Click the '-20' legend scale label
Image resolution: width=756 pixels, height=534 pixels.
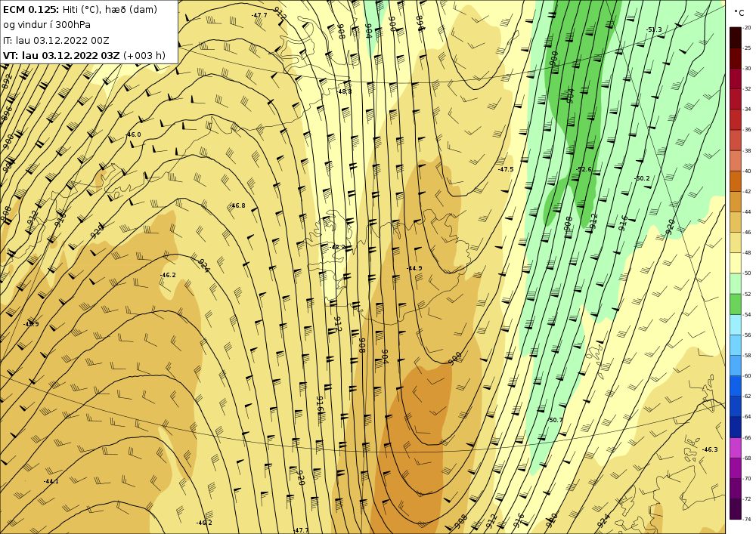(x=747, y=27)
